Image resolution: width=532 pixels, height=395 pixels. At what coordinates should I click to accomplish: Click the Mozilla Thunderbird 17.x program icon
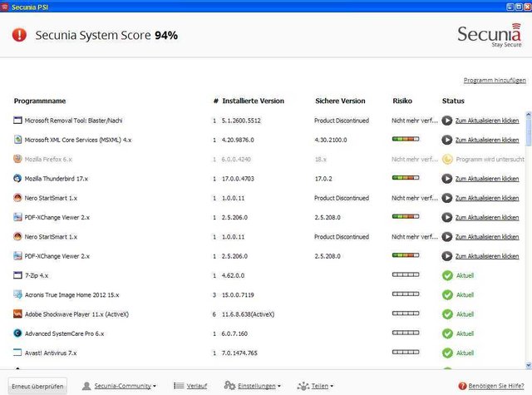point(17,178)
